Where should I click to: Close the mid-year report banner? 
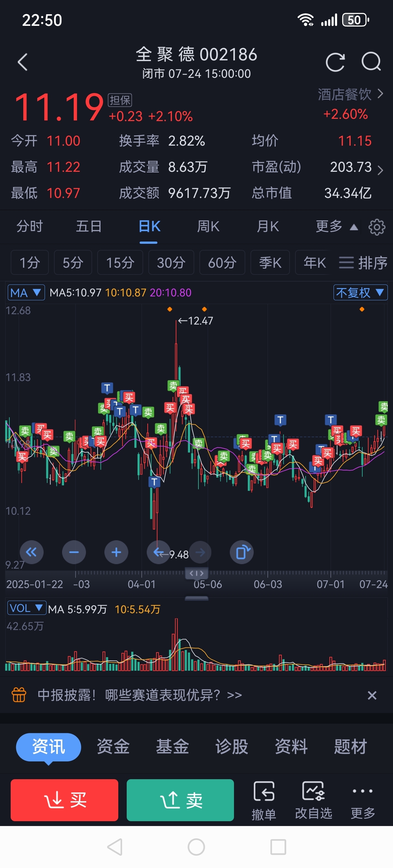[372, 695]
